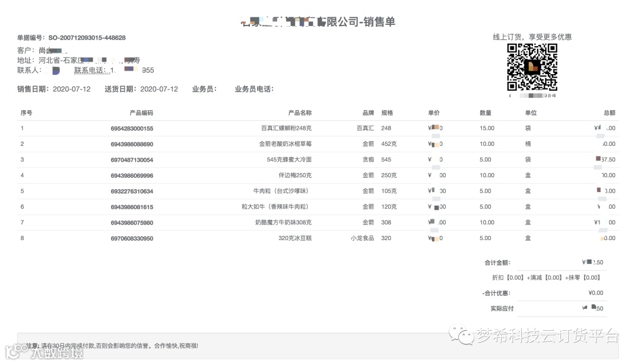
Task: Click the 折扣+满减+抹零 discount line
Action: click(546, 278)
